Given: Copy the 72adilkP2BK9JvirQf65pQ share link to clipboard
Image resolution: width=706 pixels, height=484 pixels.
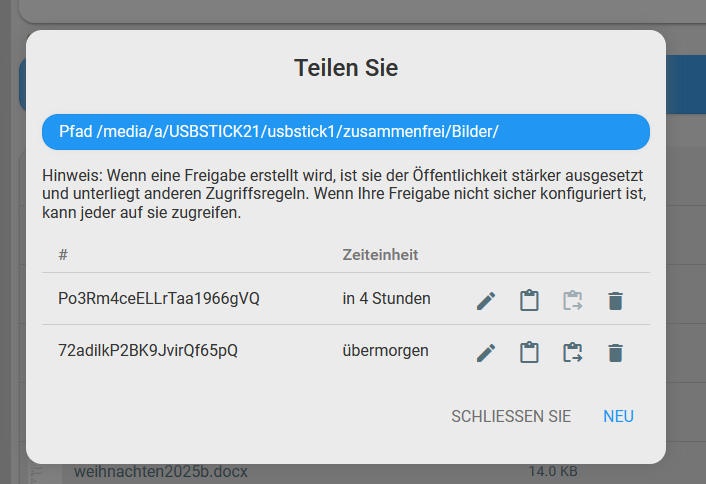Looking at the screenshot, I should (529, 352).
